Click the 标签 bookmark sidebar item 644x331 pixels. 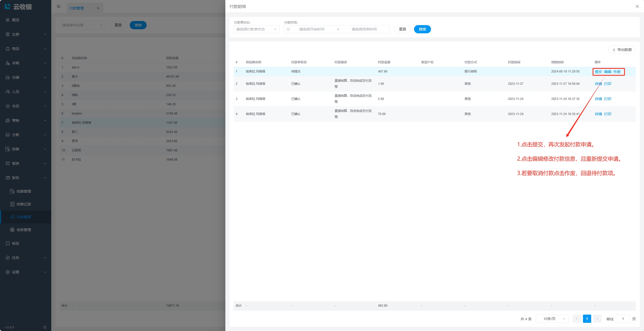(15, 243)
